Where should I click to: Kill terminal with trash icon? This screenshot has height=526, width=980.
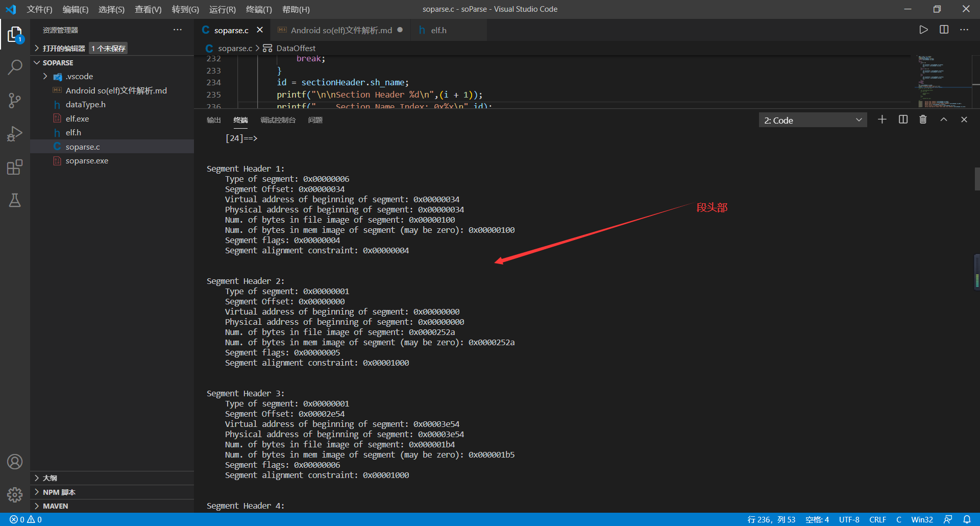pyautogui.click(x=923, y=119)
